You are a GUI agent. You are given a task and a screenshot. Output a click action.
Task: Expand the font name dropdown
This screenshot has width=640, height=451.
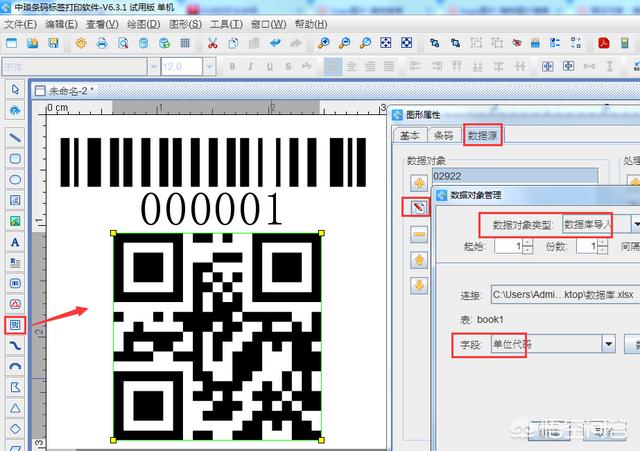coord(153,67)
